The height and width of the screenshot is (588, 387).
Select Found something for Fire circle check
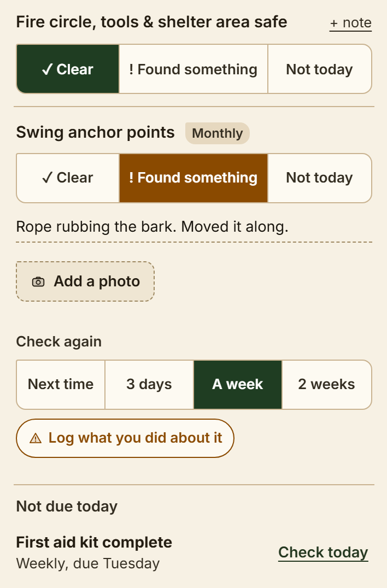point(193,69)
